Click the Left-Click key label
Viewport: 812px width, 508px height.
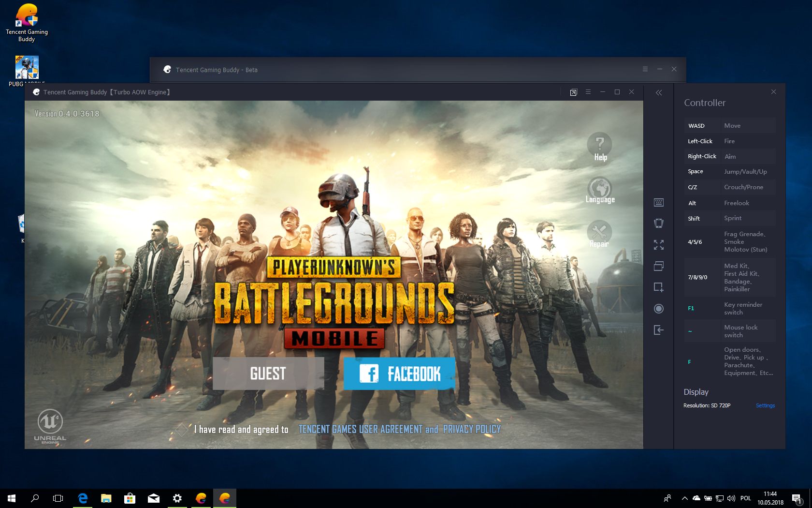[x=700, y=141]
